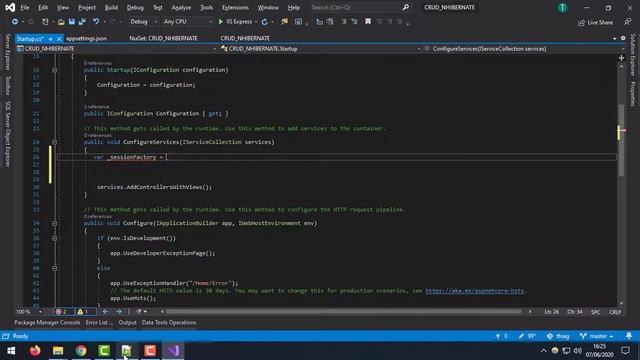Click the Find in Files toolbar icon
This screenshot has width=640, height=360.
pyautogui.click(x=284, y=22)
